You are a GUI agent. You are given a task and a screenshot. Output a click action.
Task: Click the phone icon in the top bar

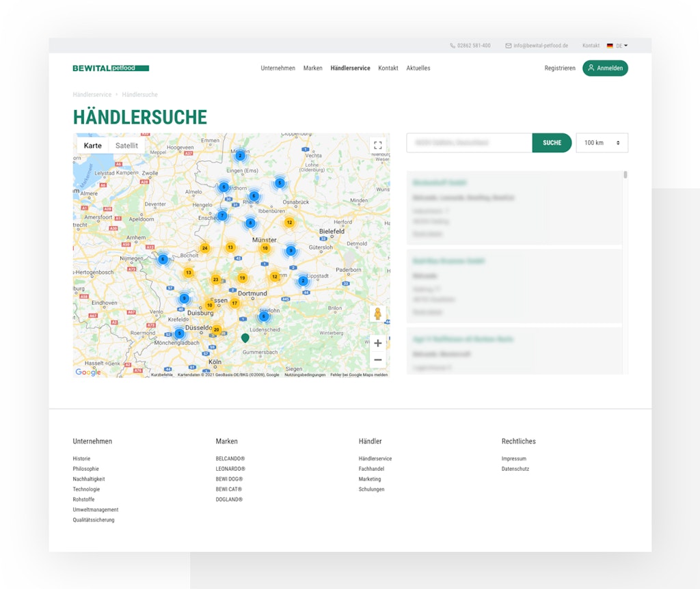point(453,46)
